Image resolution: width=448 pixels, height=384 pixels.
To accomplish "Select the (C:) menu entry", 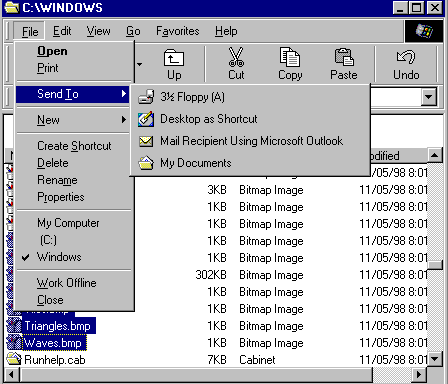I will tap(74, 240).
